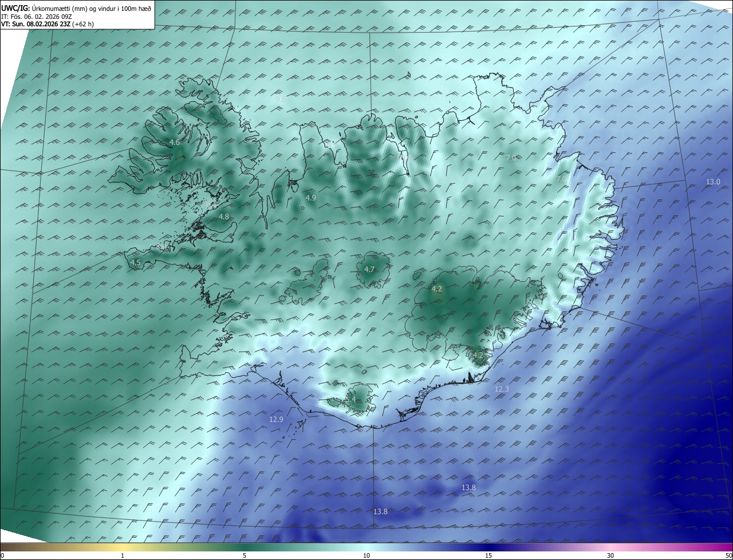Click the 10 tick on the color scale

click(x=366, y=555)
